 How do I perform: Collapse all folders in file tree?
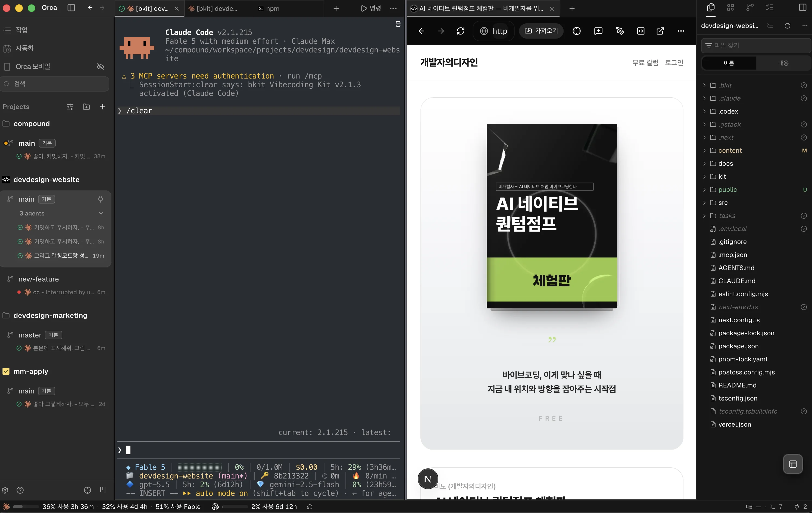[770, 26]
